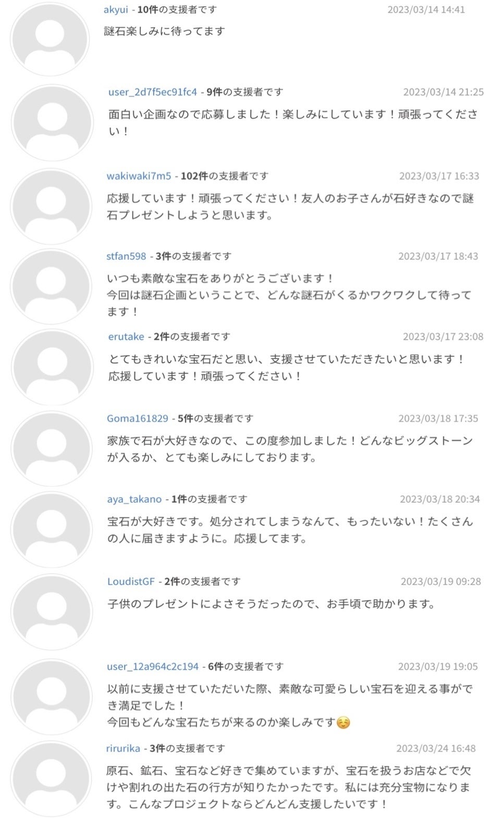Click akyui's profile avatar icon
This screenshot has height=827, width=504.
pos(50,39)
